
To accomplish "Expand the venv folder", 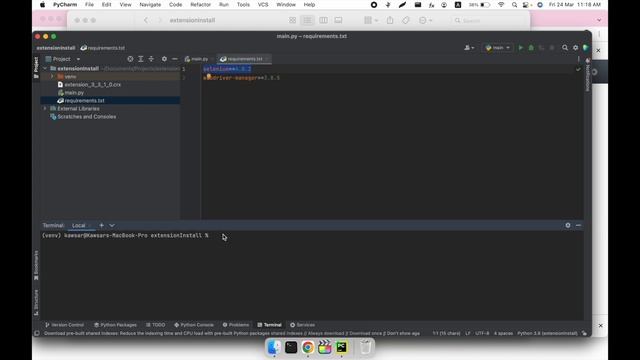I will click(52, 76).
